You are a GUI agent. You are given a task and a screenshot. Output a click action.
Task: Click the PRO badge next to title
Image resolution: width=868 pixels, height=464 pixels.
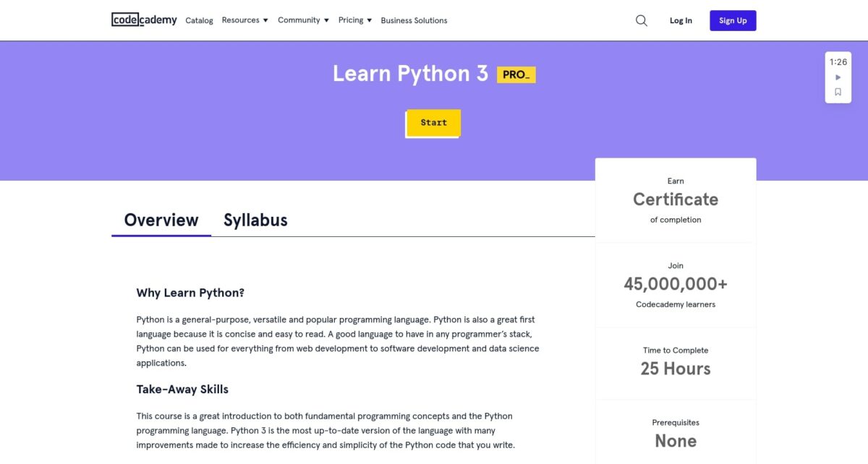point(516,74)
